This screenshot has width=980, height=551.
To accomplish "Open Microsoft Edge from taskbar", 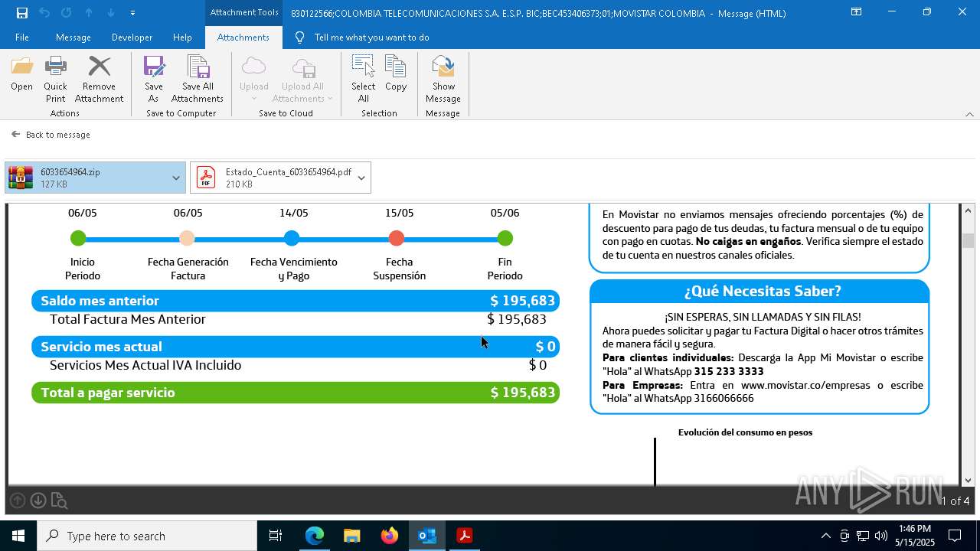I will 315,536.
